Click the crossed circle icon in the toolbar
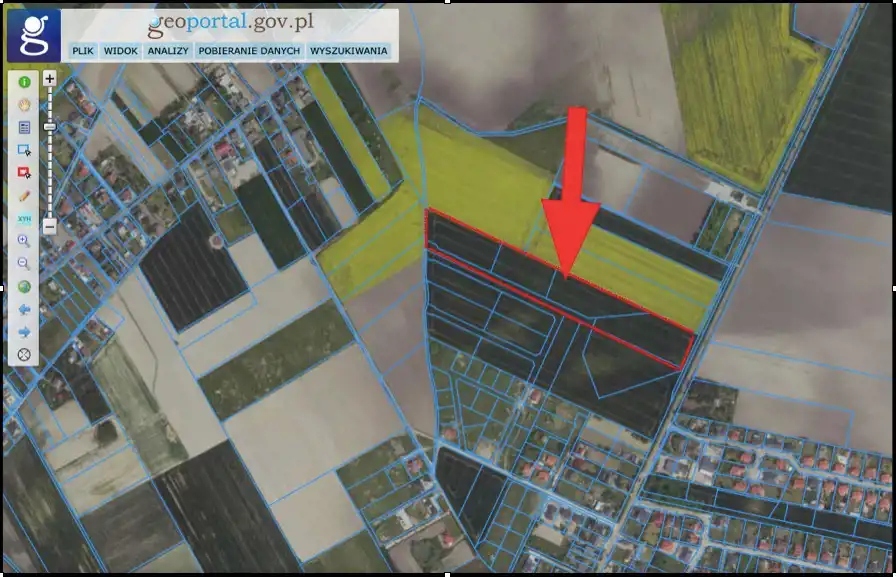This screenshot has height=577, width=896. [24, 354]
